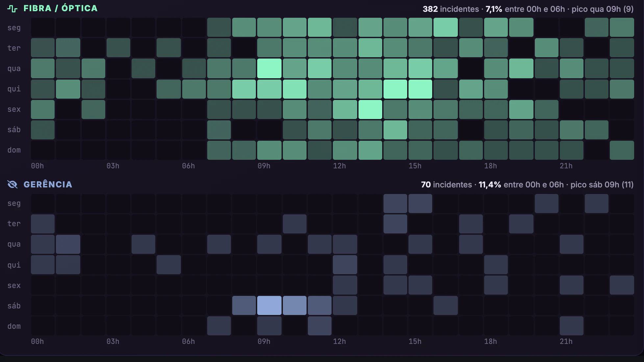The width and height of the screenshot is (644, 362).
Task: Click the '7,1%' percentage in Fibra header
Action: (x=494, y=9)
